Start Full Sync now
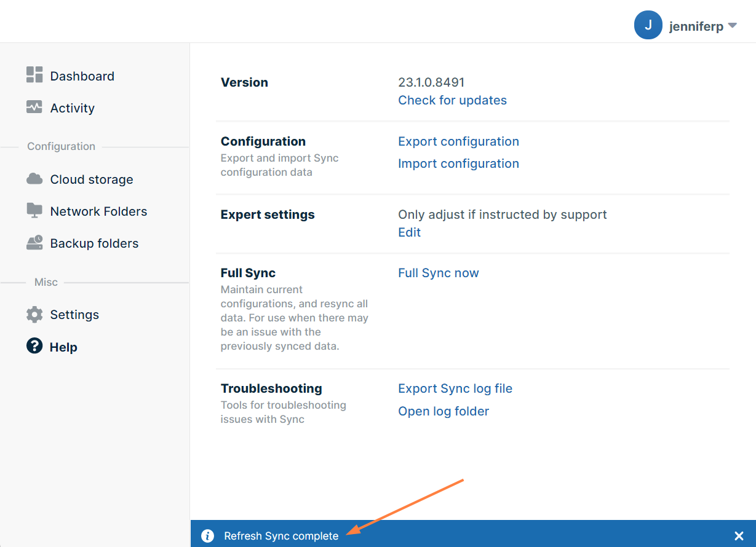Viewport: 756px width, 547px height. point(438,273)
